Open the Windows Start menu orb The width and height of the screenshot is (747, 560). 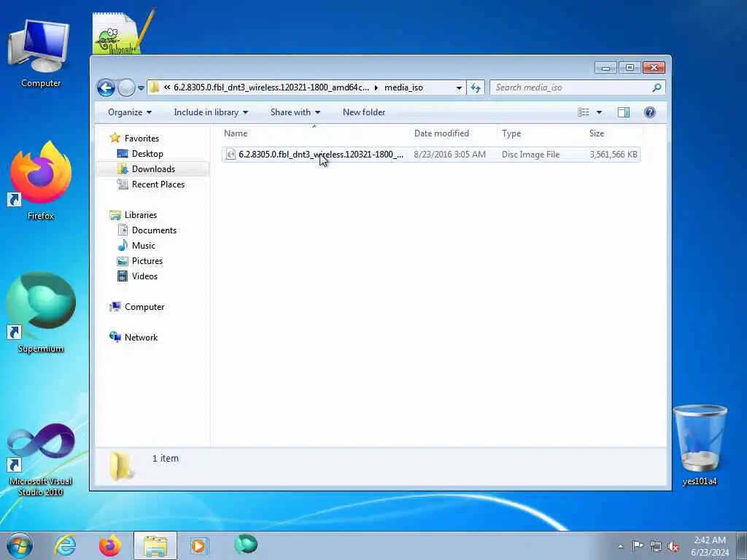(x=20, y=545)
